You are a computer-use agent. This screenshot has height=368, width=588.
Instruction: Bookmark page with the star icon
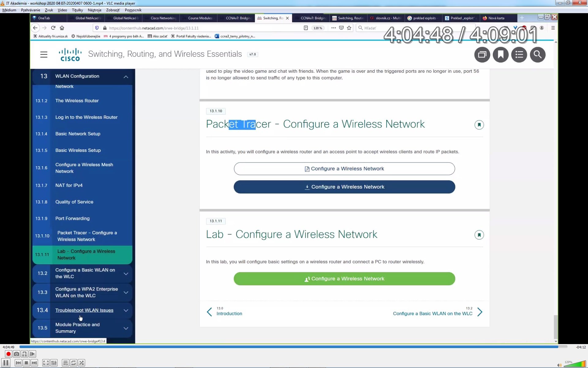(349, 28)
